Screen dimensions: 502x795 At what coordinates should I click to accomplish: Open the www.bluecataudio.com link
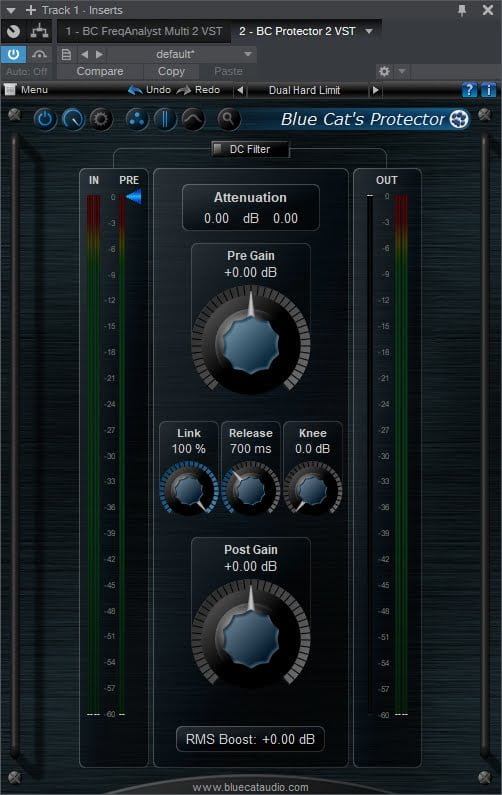250,787
